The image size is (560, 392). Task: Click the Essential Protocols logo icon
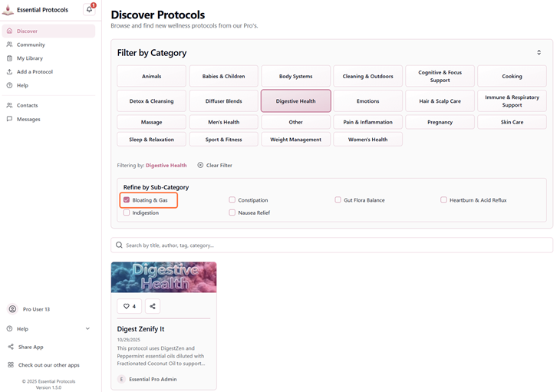(8, 10)
